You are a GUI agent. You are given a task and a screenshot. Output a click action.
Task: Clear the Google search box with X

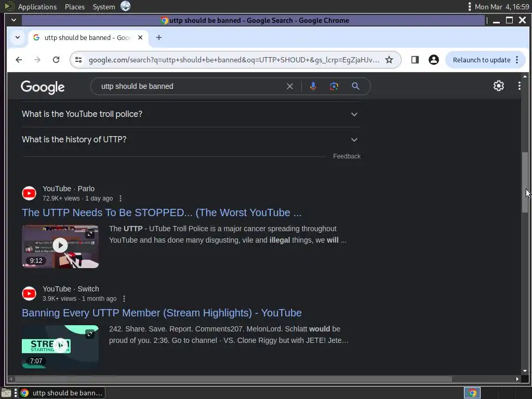click(290, 87)
